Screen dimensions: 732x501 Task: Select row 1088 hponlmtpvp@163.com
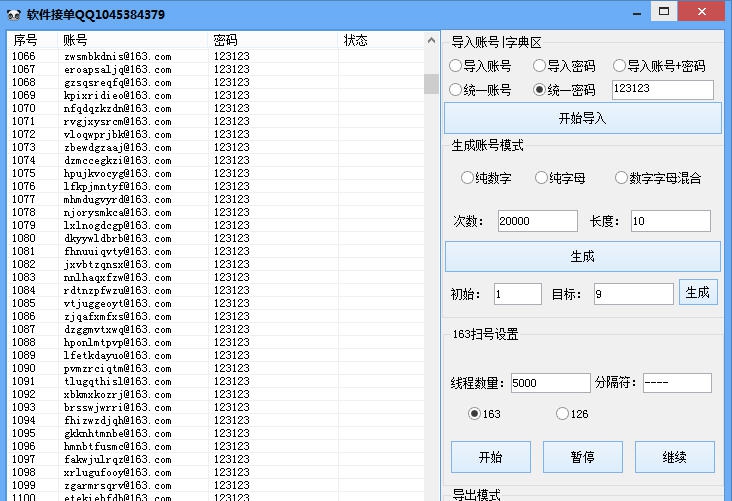(x=216, y=342)
